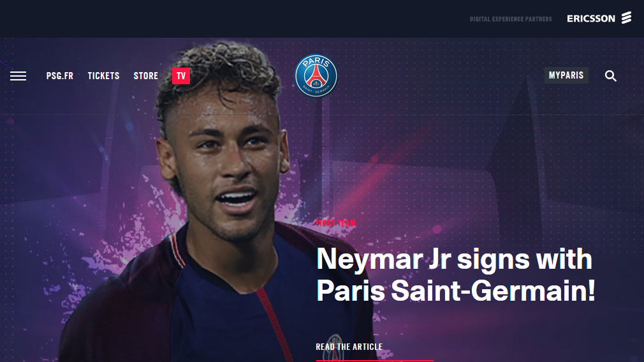Screen dimensions: 644x362
Task: Click the Paris Saint-Germain crest logo
Action: [316, 76]
